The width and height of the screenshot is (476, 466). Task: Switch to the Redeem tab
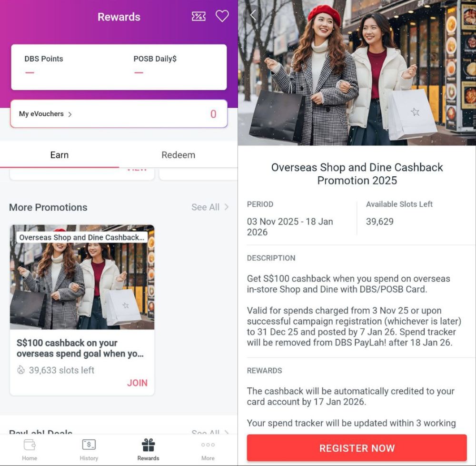click(x=178, y=155)
